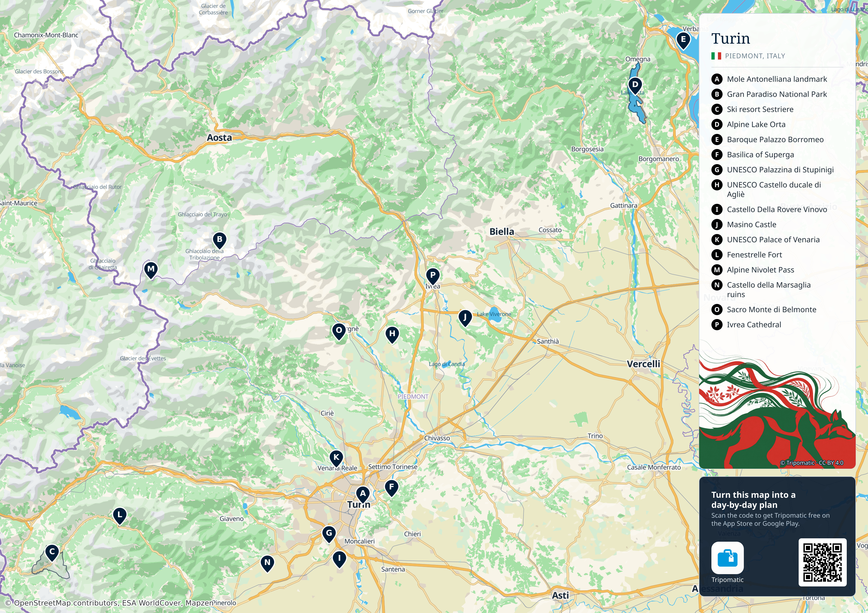
Task: Select 'Masino Castle' legend entry
Action: coord(751,225)
